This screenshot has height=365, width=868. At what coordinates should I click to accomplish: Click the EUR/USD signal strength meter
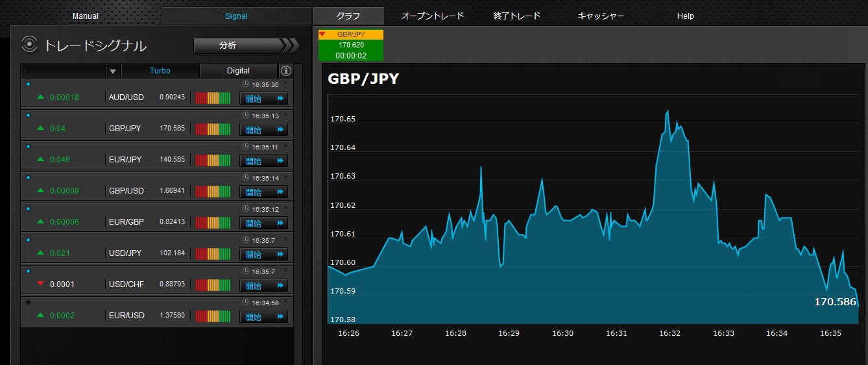213,316
